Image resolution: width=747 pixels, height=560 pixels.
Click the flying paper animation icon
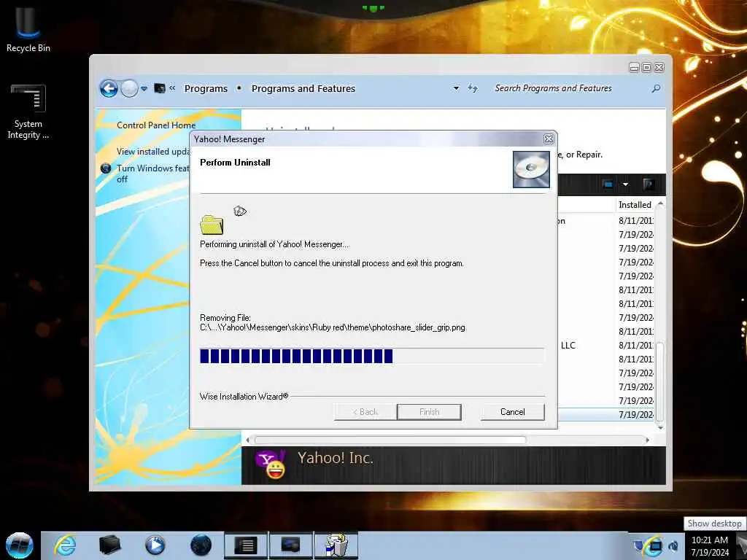[239, 211]
